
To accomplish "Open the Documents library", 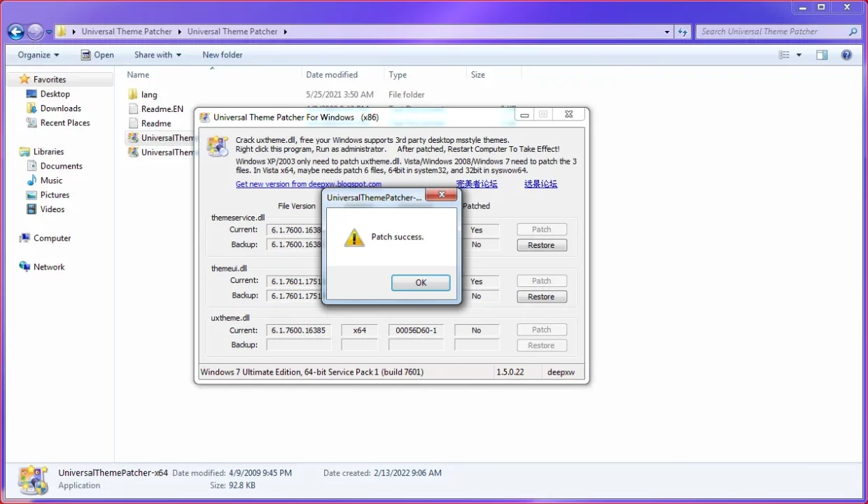I will pyautogui.click(x=61, y=166).
